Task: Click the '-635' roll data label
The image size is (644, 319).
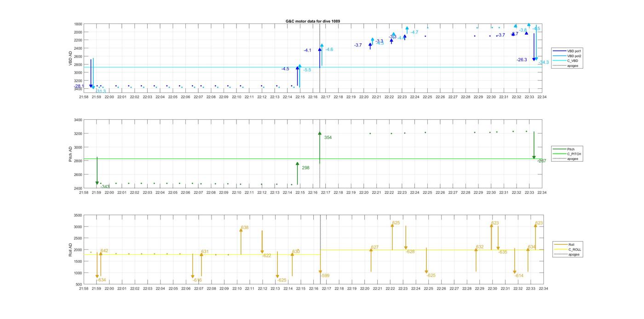Action: pyautogui.click(x=503, y=252)
